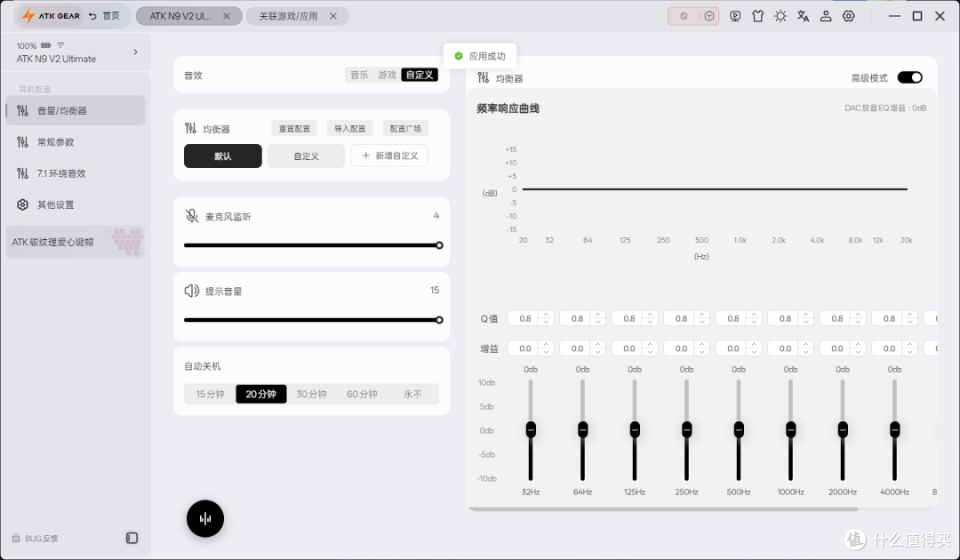The height and width of the screenshot is (560, 960).
Task: Set auto shutdown to 15分钟
Action: (x=210, y=394)
